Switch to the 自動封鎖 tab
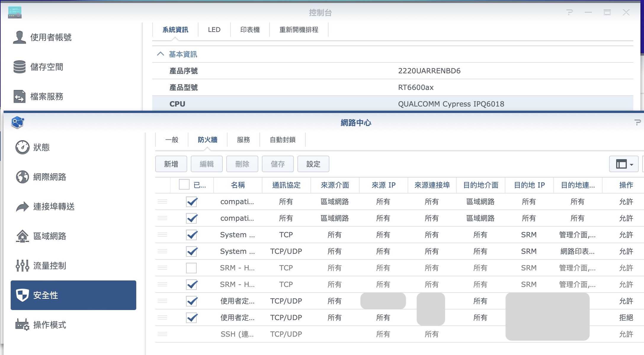Viewport: 644px width, 355px height. point(282,140)
